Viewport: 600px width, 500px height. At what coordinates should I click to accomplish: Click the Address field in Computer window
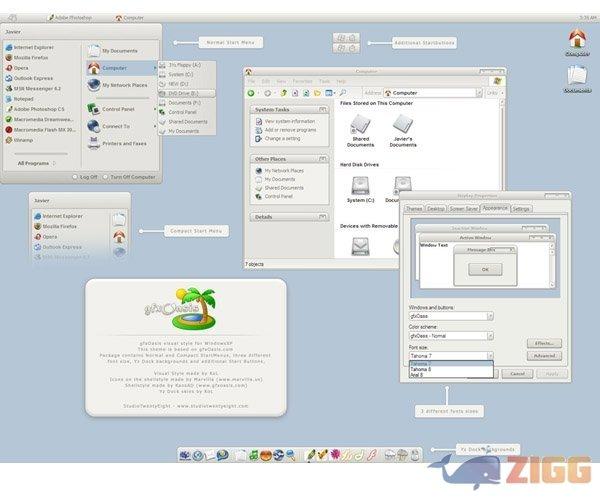tap(430, 92)
